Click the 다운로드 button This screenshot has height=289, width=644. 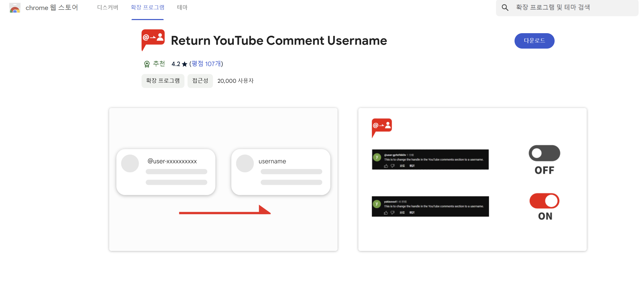534,41
